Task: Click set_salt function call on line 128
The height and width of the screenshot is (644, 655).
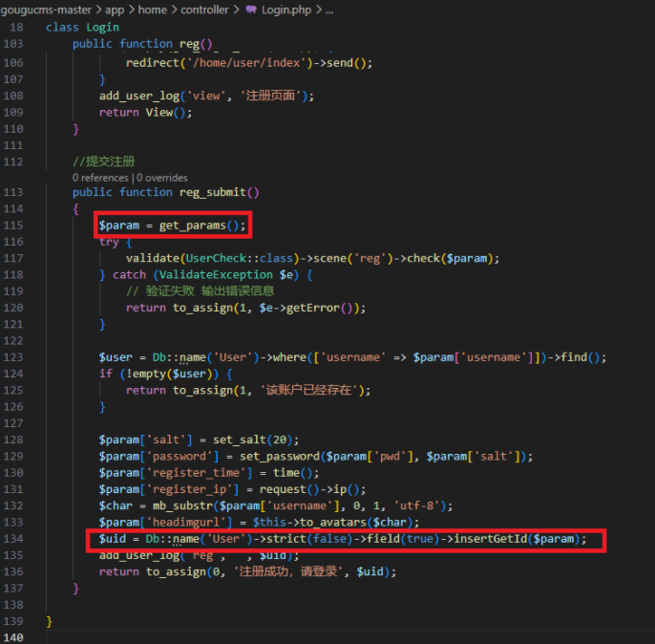Action: coord(242,440)
